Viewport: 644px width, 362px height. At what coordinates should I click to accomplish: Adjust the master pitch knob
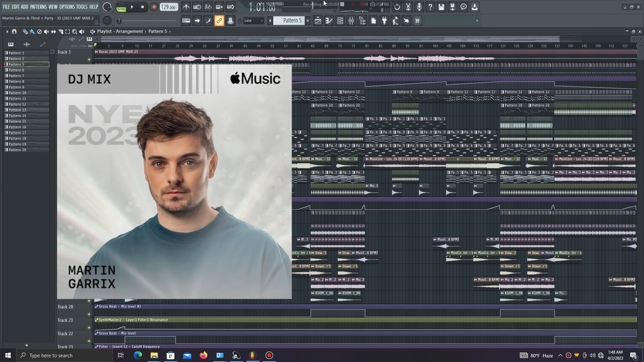click(x=107, y=20)
